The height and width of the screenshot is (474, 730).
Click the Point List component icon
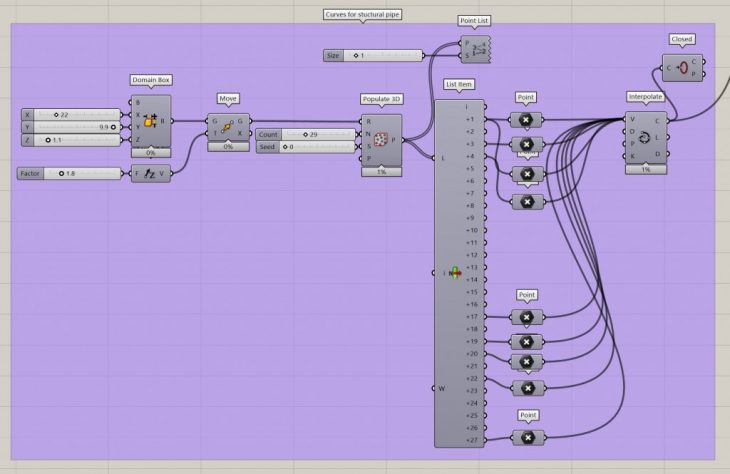(481, 49)
